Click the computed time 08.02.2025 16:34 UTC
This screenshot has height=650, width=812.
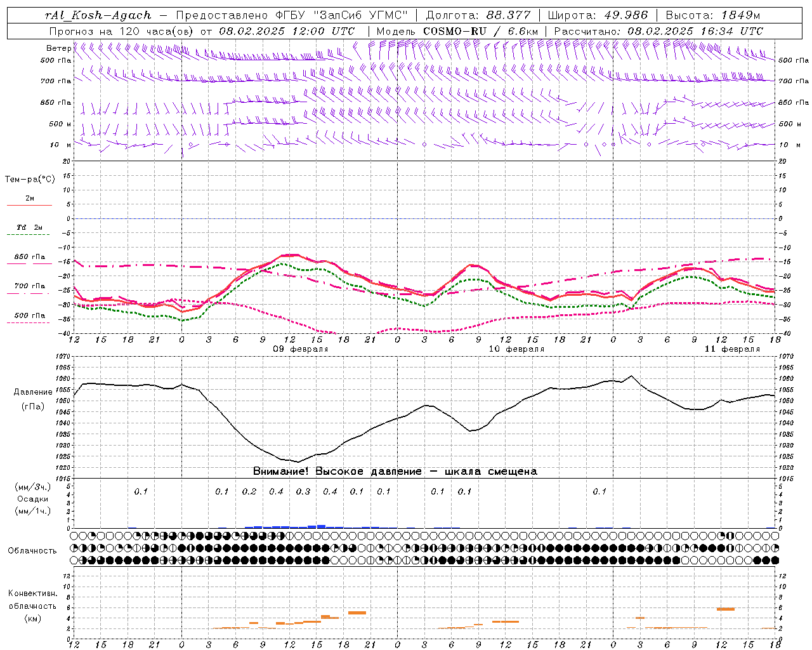695,31
